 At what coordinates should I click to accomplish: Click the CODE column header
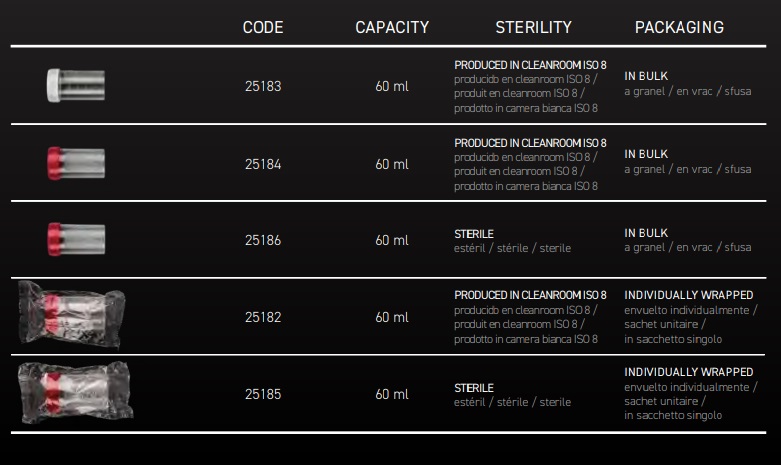pos(263,27)
